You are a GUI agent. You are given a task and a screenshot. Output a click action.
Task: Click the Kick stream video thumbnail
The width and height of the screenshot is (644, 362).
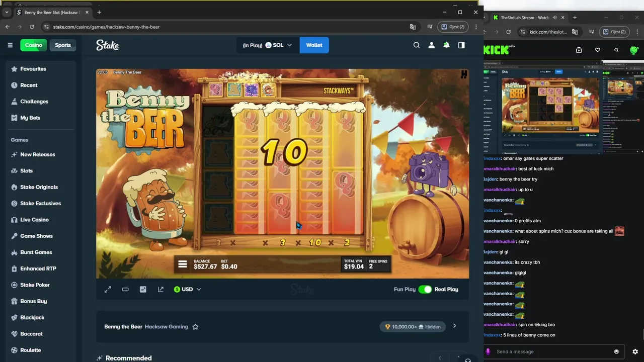563,107
